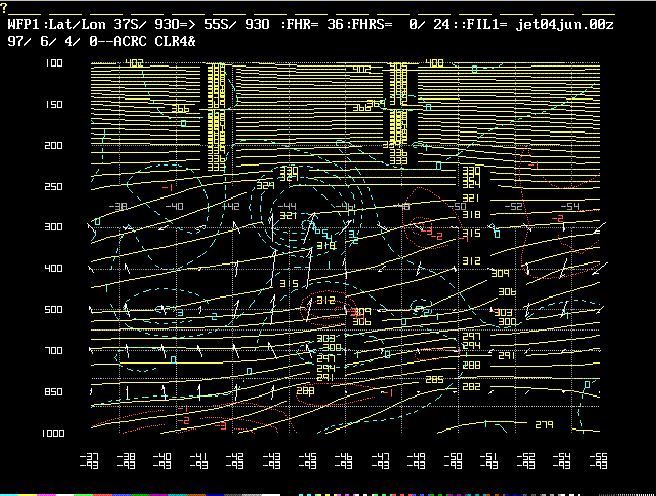
Task: Select the WFP1 header text
Action: 24,24
